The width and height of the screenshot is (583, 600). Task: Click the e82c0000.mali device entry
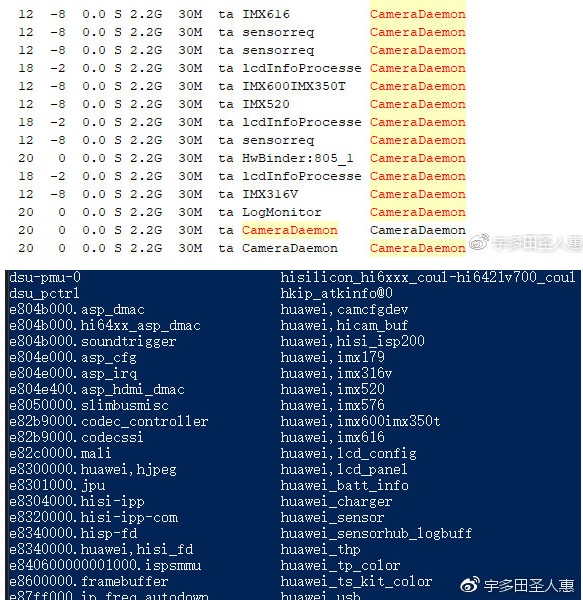(x=60, y=453)
